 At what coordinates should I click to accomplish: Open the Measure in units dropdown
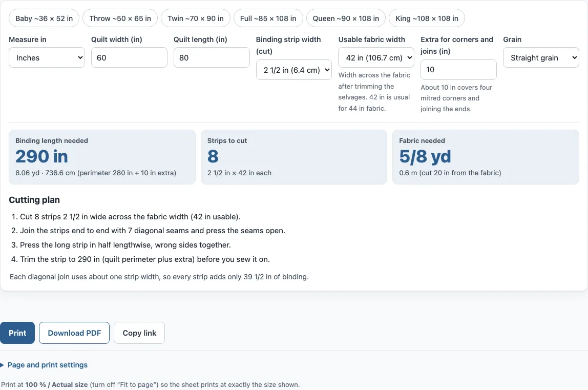point(47,57)
